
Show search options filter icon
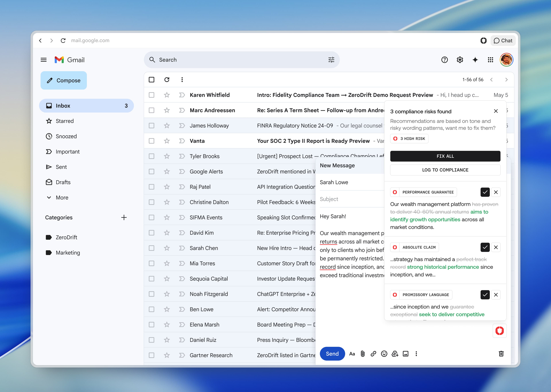click(x=331, y=60)
